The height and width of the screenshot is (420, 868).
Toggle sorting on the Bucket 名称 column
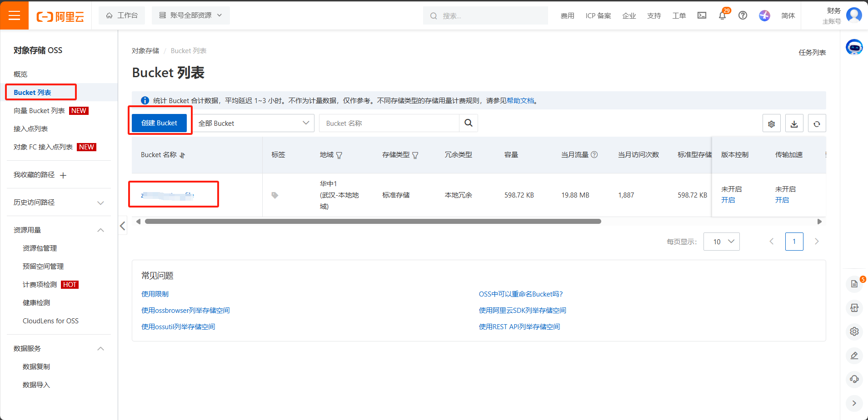point(182,155)
